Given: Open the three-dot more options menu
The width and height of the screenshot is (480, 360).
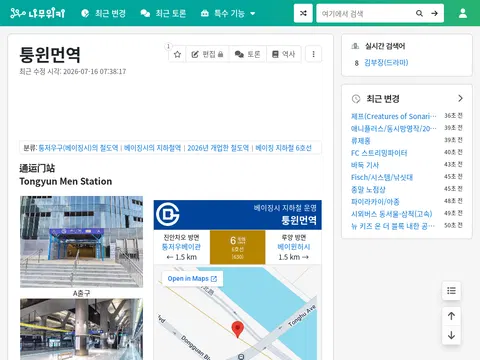Looking at the screenshot, I should click(x=313, y=54).
